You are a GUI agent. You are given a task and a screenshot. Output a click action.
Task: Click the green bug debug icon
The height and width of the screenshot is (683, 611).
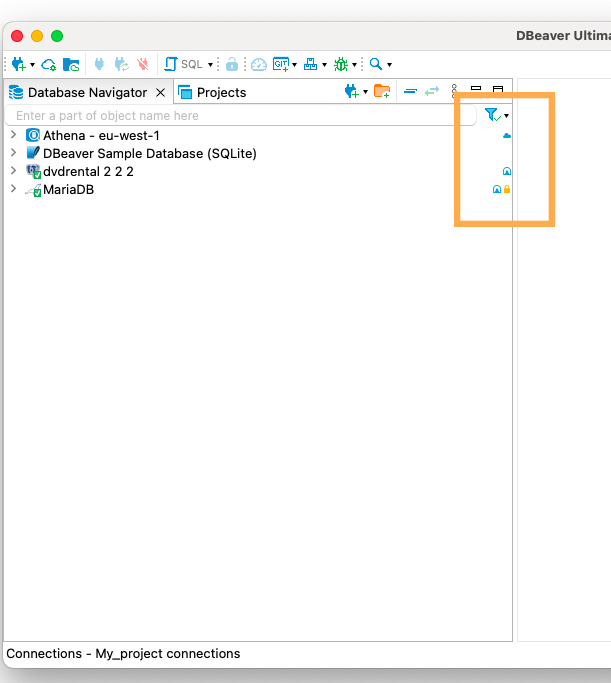pyautogui.click(x=341, y=64)
